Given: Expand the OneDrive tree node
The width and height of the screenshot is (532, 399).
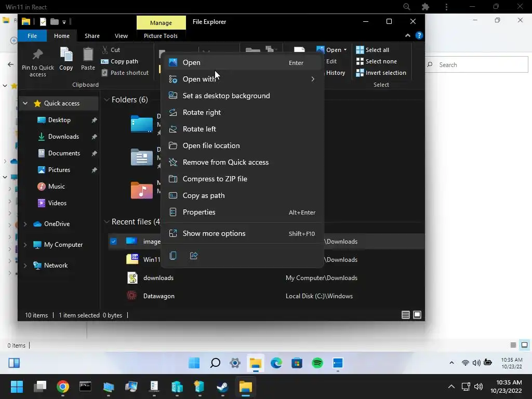Looking at the screenshot, I should (25, 224).
